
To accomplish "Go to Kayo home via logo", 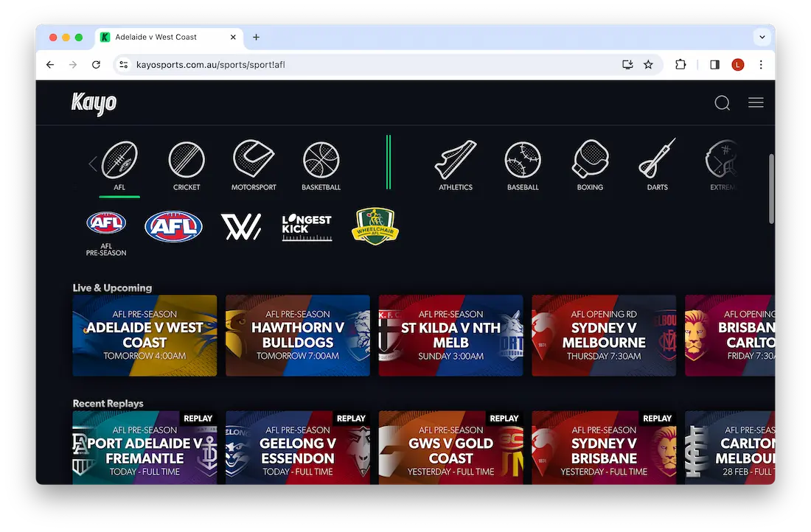I will [94, 103].
